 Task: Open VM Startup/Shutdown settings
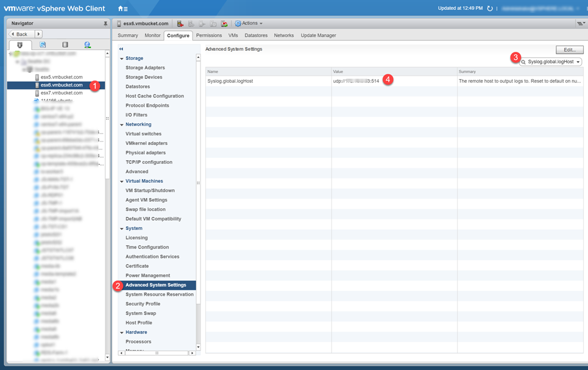150,191
